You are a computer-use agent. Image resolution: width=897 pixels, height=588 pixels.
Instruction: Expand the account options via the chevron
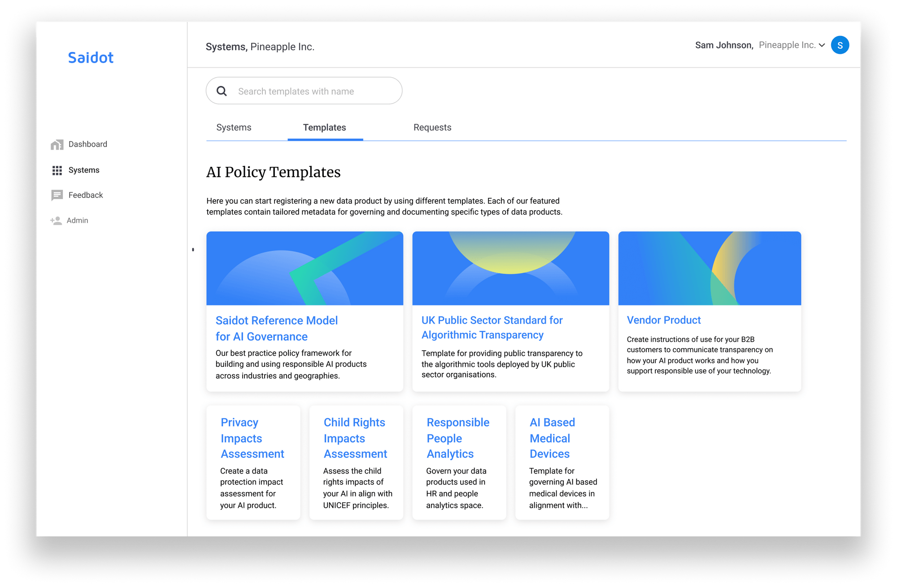click(822, 45)
